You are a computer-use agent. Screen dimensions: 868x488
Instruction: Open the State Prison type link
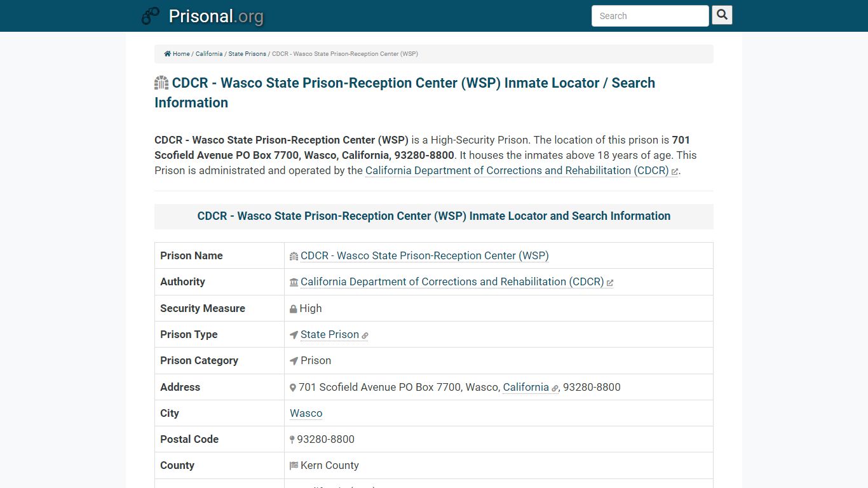[x=330, y=334]
